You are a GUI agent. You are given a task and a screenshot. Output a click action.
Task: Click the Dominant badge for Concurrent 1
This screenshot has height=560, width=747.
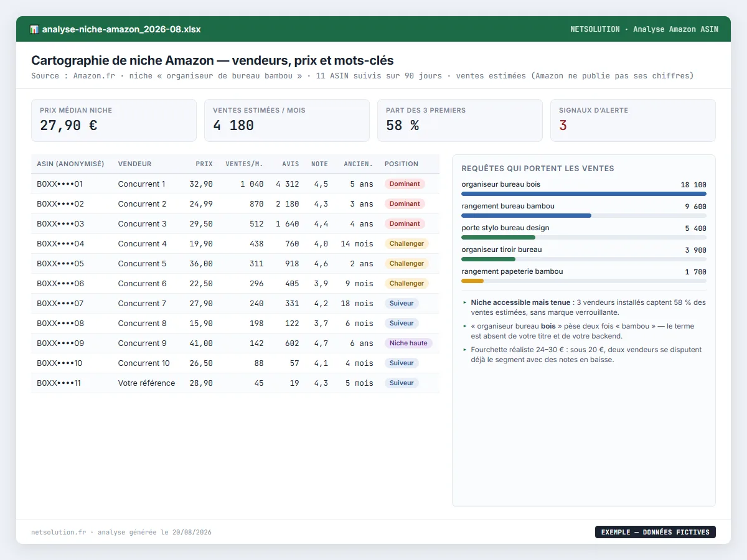pyautogui.click(x=405, y=184)
